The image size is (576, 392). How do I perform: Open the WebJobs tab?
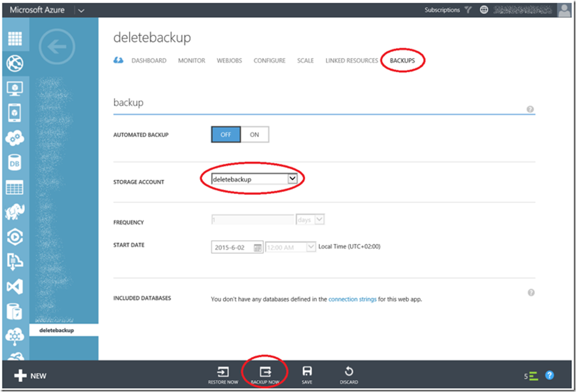(x=229, y=61)
